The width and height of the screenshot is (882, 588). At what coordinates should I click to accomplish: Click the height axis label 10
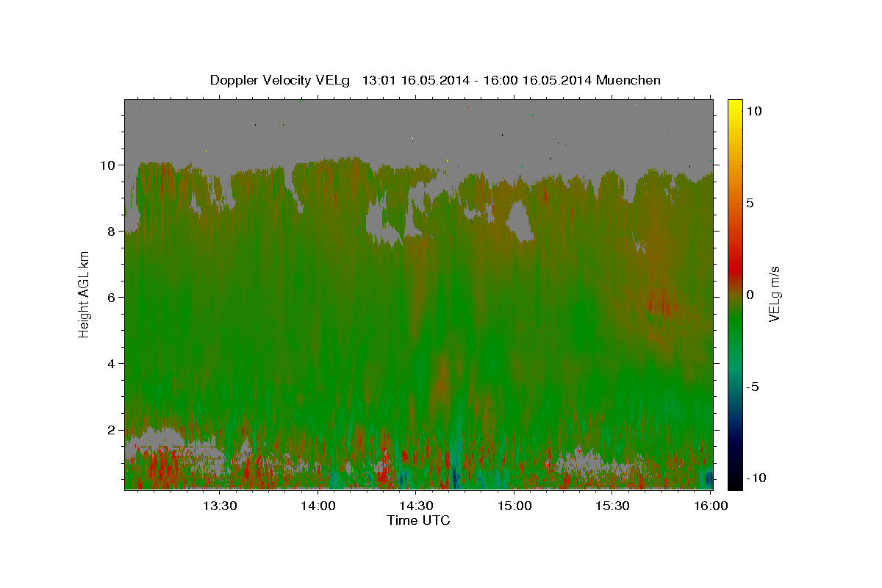[x=109, y=165]
